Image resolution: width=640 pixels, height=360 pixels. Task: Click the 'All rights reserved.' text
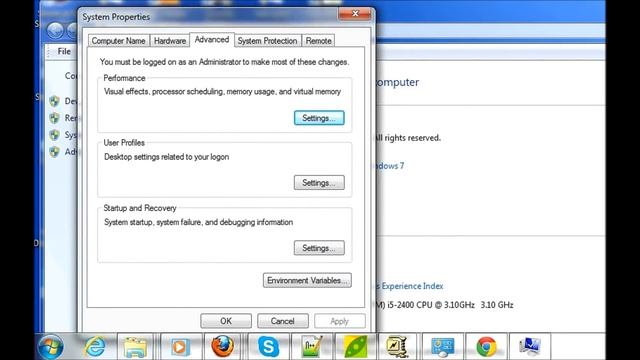pos(408,138)
